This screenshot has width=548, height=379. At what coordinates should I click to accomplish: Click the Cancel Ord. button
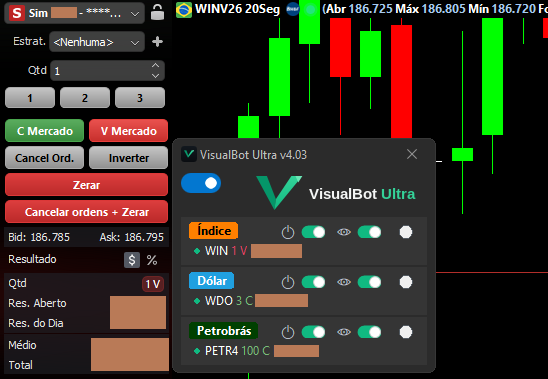[45, 158]
